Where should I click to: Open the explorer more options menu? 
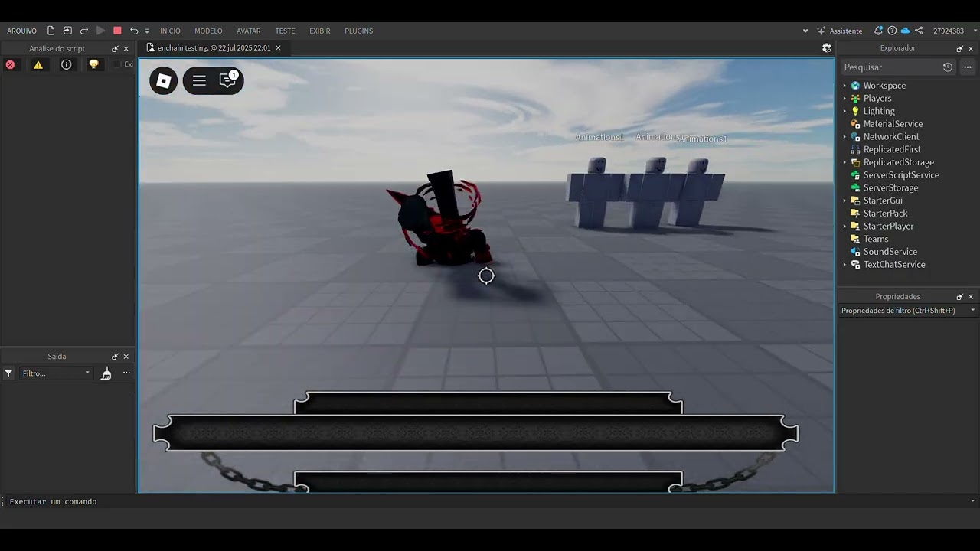(968, 67)
